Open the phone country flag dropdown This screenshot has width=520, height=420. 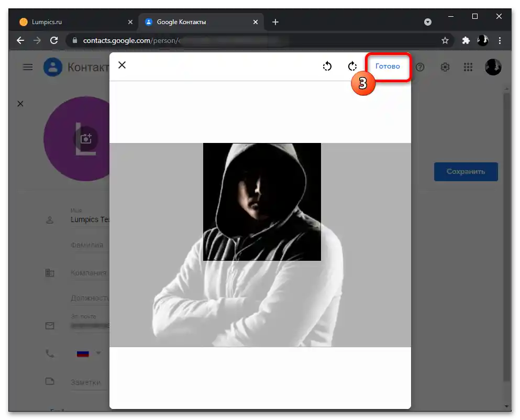(88, 353)
